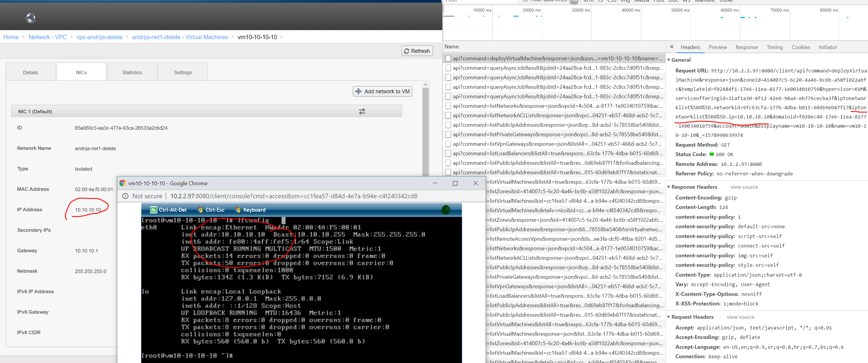This screenshot has width=868, height=363.
Task: Collapse the General section in Headers
Action: (669, 60)
